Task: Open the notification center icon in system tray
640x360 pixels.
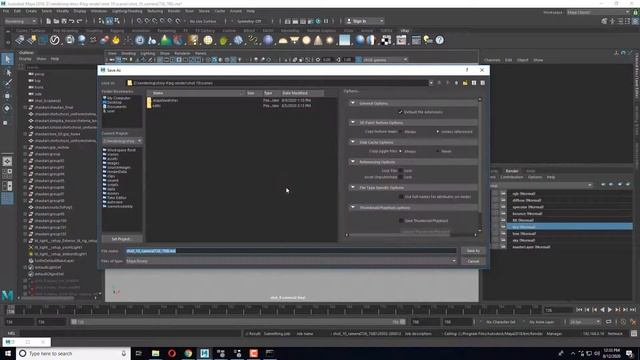Action: pos(629,353)
